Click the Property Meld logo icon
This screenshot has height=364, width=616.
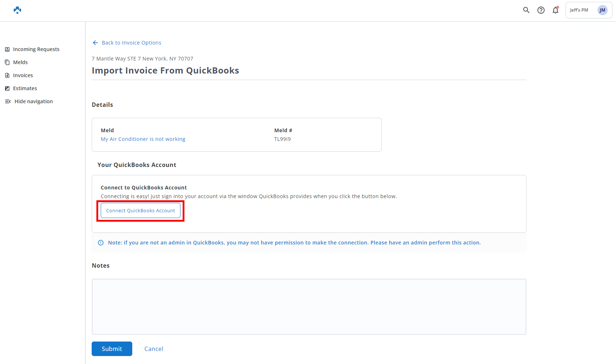click(x=17, y=10)
